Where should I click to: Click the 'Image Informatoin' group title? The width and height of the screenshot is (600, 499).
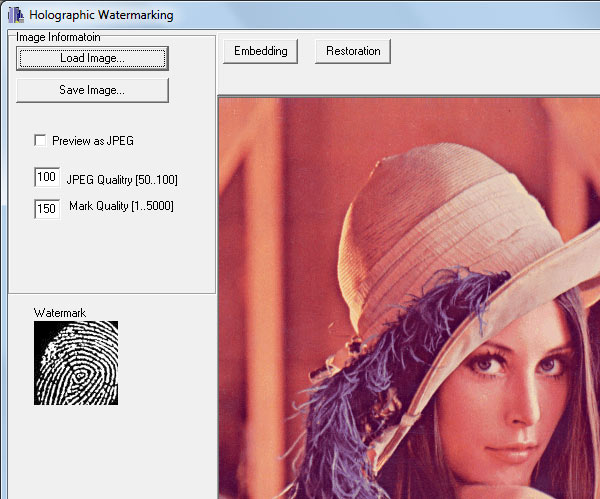tap(58, 37)
